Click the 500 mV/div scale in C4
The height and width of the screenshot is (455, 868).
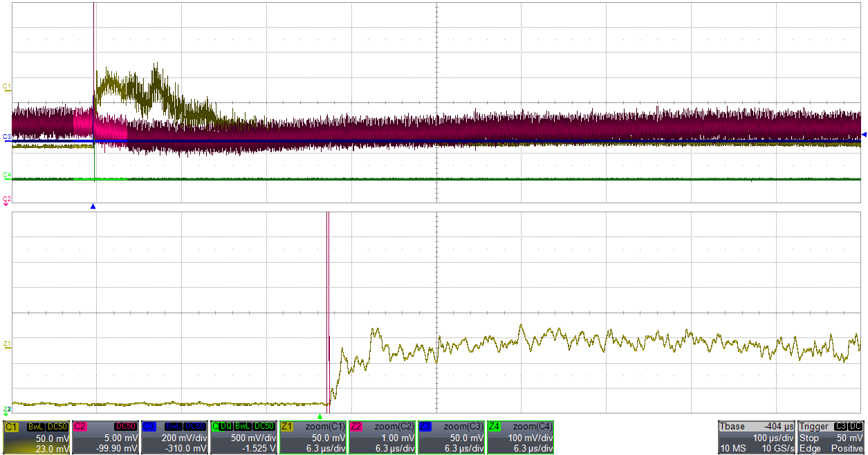point(255,438)
